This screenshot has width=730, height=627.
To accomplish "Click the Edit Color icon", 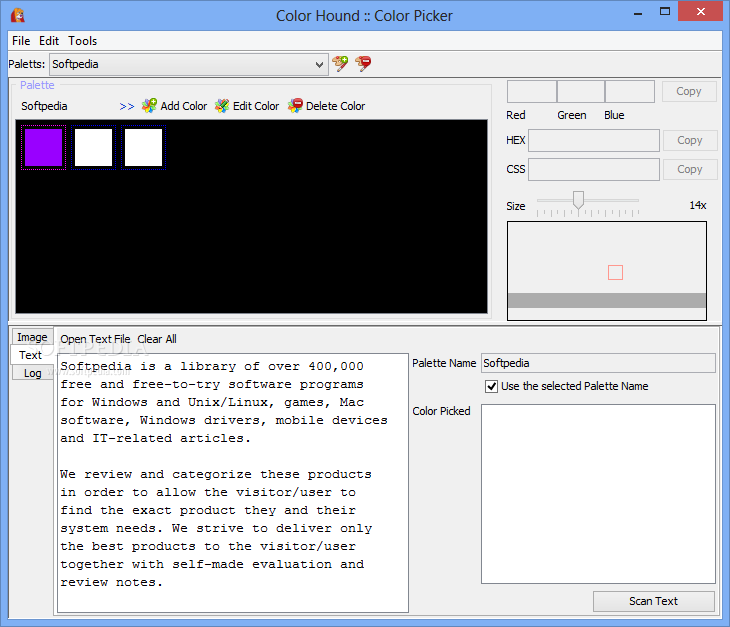I will pyautogui.click(x=222, y=106).
